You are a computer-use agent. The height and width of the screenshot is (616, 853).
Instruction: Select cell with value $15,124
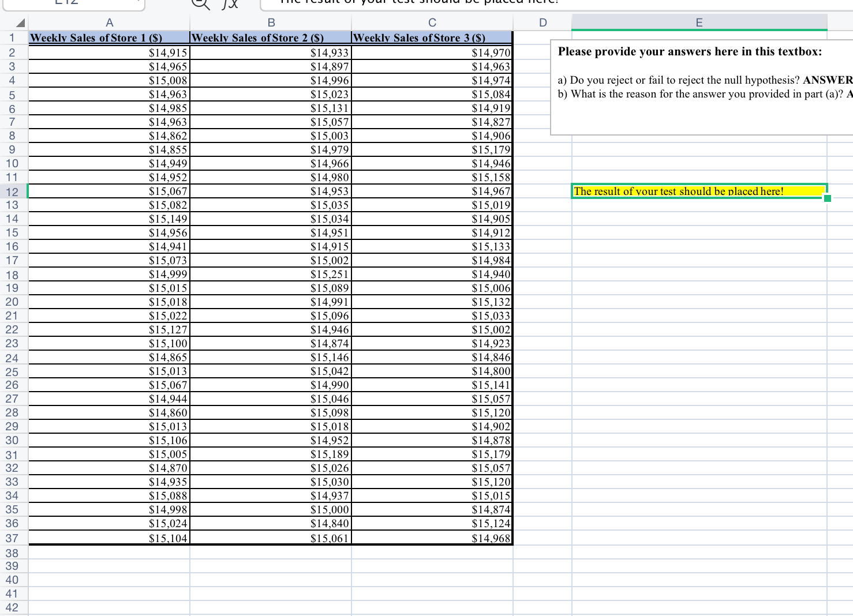[x=432, y=523]
